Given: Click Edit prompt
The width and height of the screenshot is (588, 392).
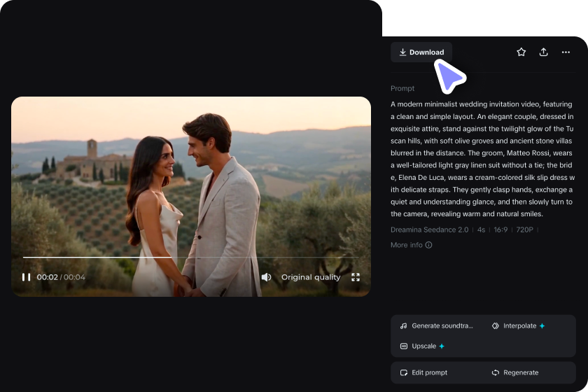Looking at the screenshot, I should click(423, 372).
